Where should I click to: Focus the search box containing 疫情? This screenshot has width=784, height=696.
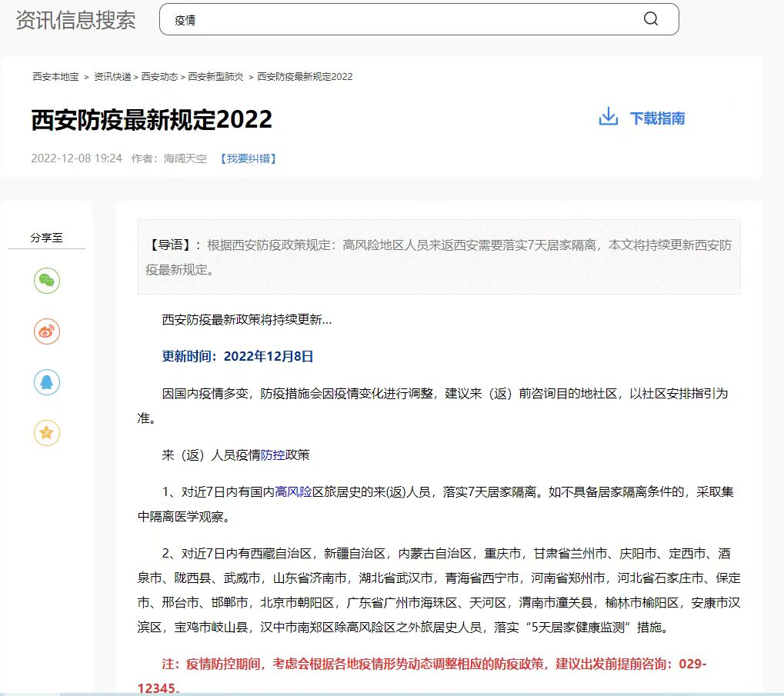(419, 19)
